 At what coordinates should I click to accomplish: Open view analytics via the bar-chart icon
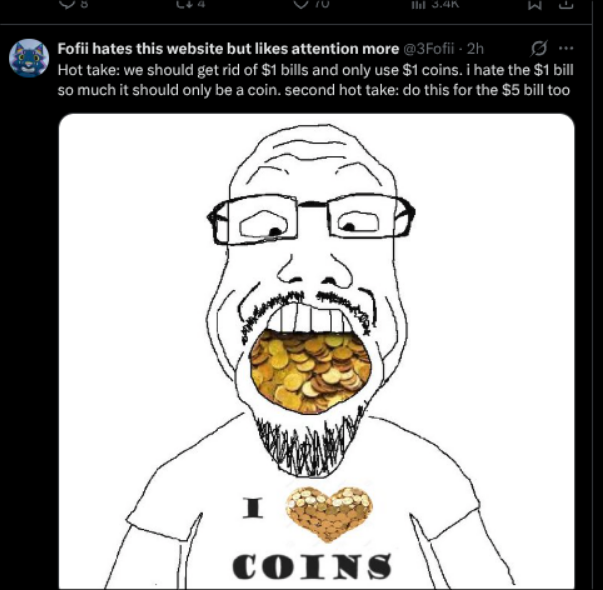pos(417,4)
